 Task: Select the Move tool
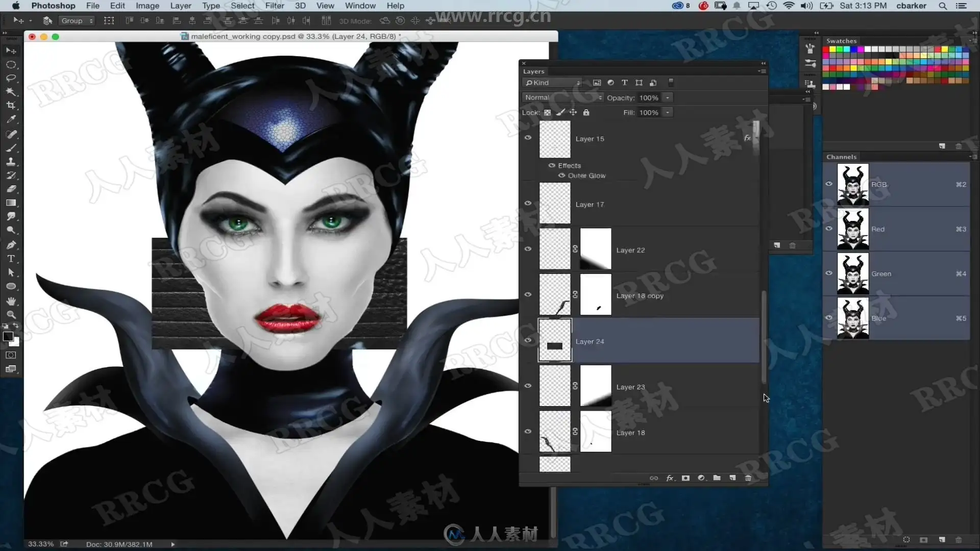[11, 51]
